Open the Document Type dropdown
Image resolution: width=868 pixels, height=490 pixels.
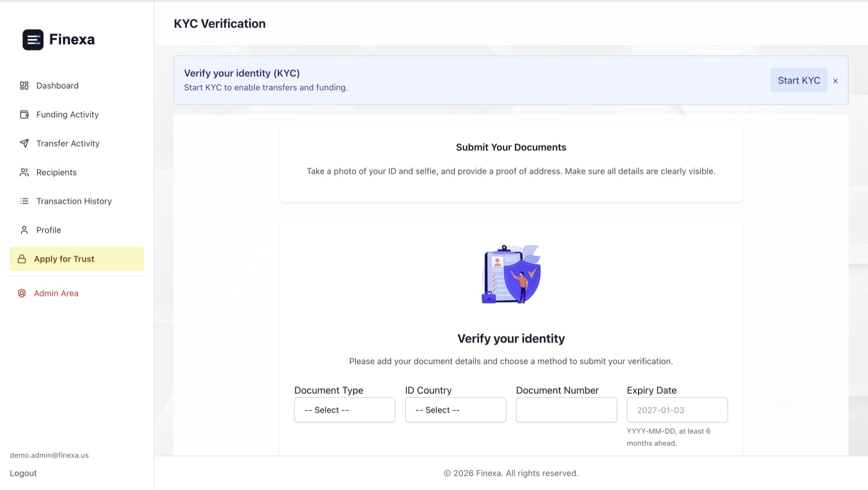pos(344,410)
